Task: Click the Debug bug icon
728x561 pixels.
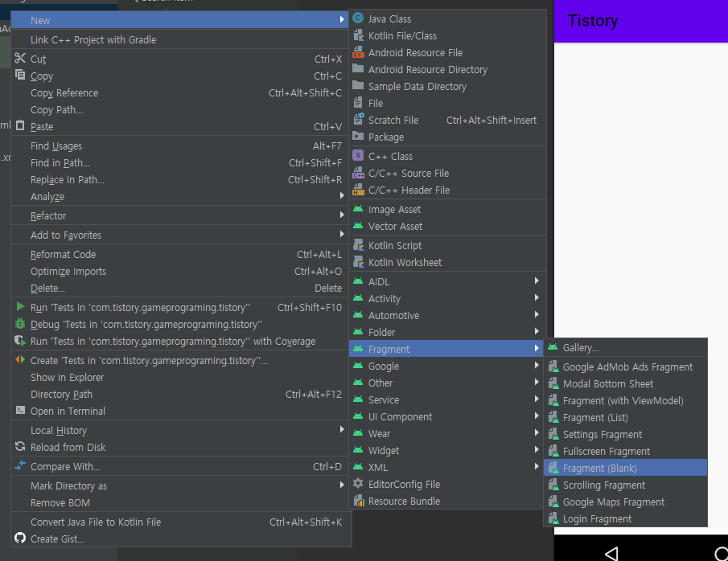Action: pos(20,323)
